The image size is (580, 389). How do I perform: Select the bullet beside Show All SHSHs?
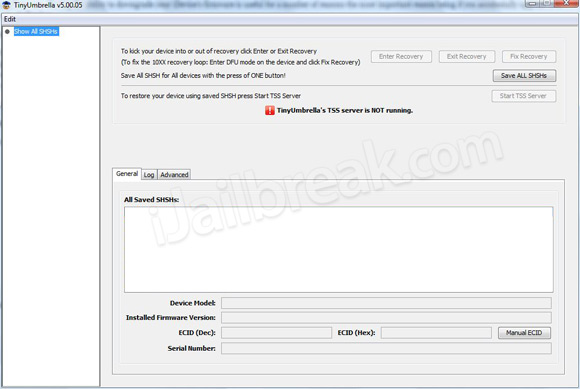(7, 32)
